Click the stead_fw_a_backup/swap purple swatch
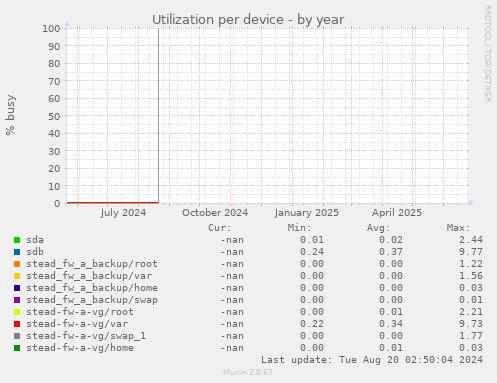The width and height of the screenshot is (497, 383). [17, 300]
